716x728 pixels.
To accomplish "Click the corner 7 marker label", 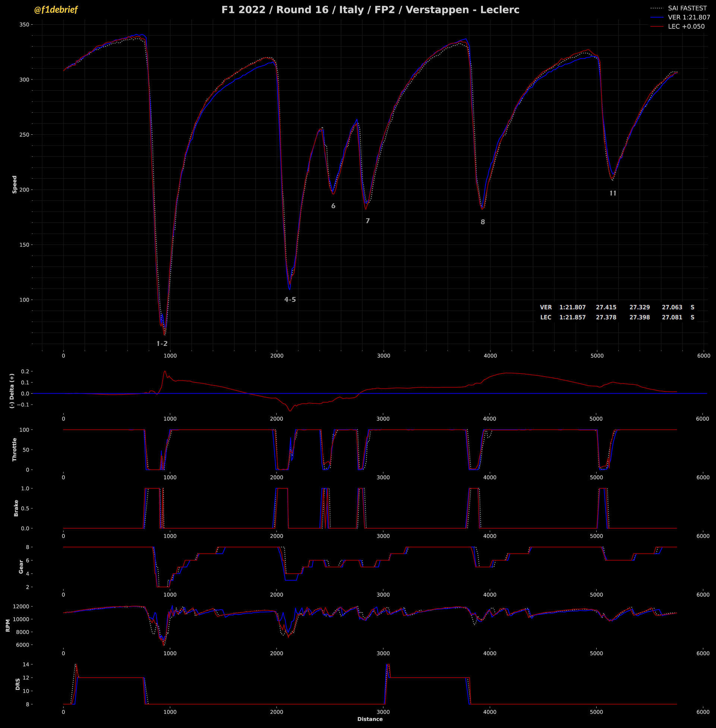I will pos(368,221).
